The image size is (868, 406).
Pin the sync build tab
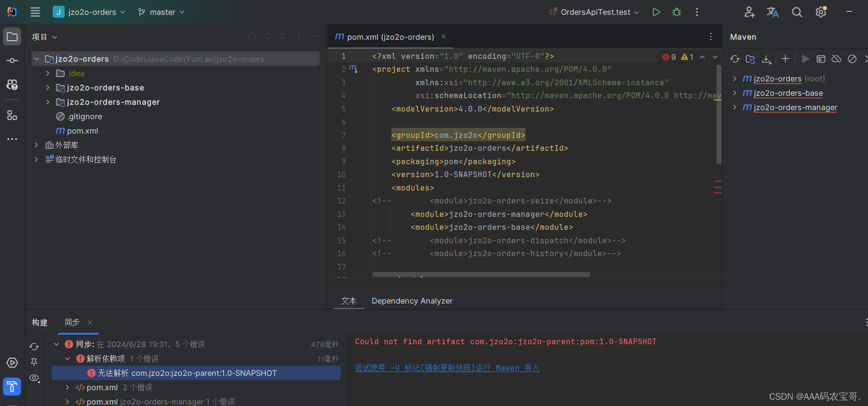pos(34,362)
